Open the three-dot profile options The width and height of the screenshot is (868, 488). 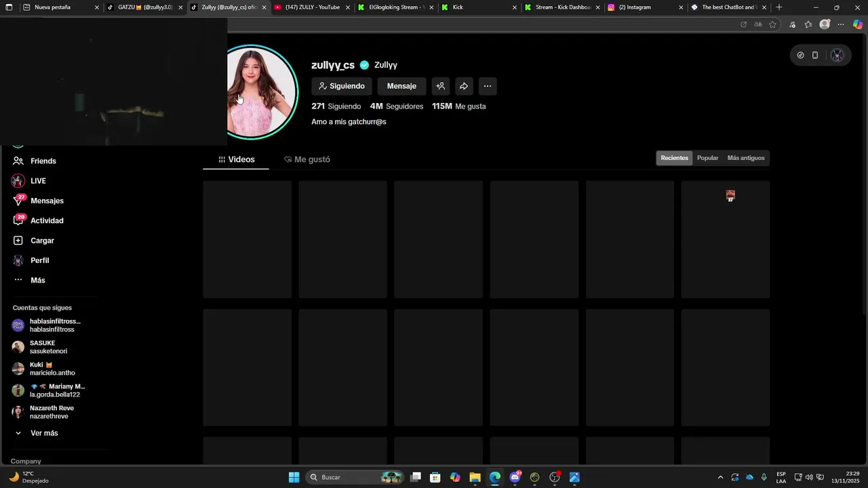coord(488,86)
